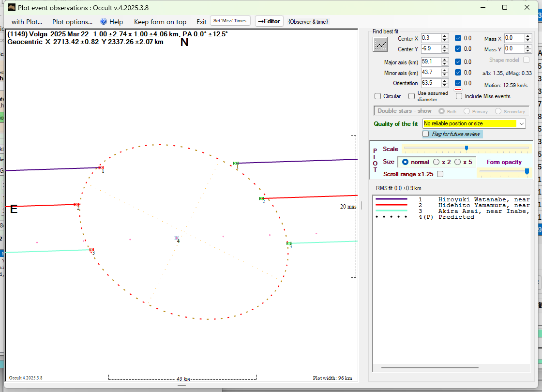
Task: Enable the Circular fit checkbox
Action: tap(378, 96)
